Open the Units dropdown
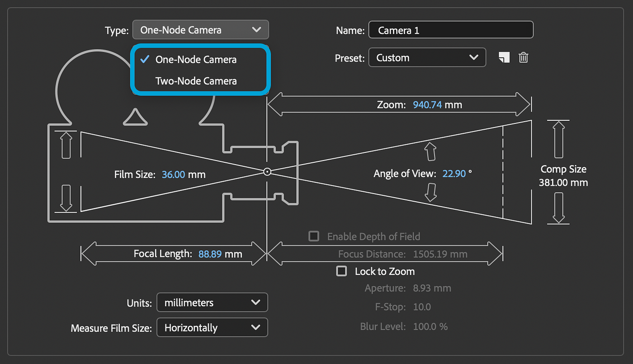This screenshot has height=364, width=633. click(212, 303)
